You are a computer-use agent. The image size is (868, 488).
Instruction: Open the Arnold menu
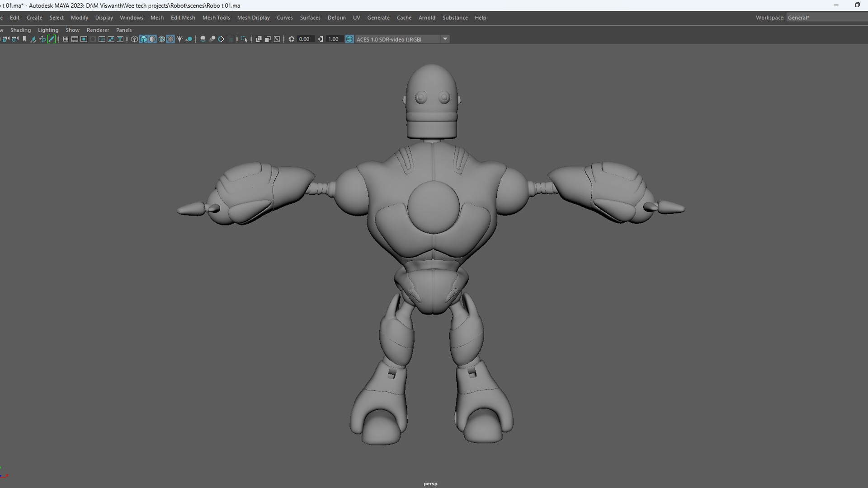click(x=427, y=18)
